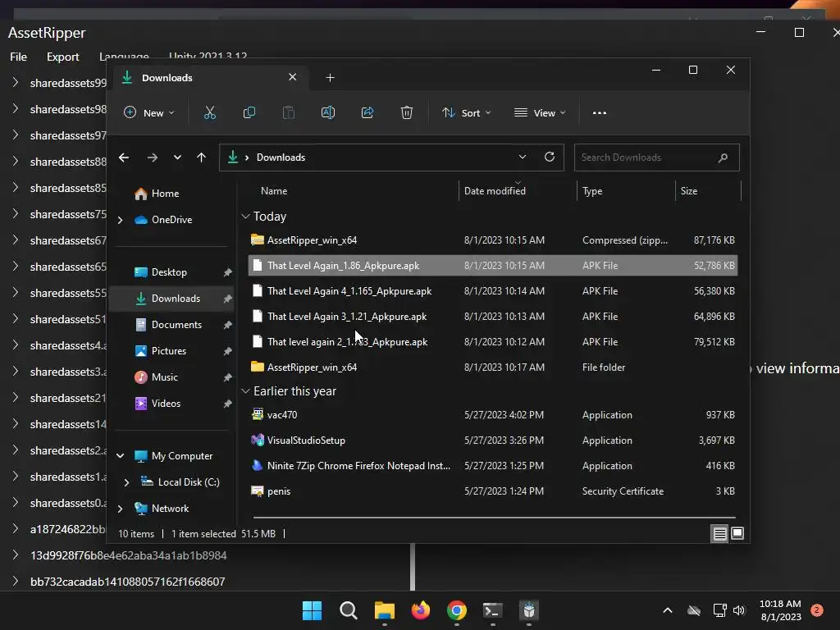Click AssetRipper icon in taskbar

point(529,610)
